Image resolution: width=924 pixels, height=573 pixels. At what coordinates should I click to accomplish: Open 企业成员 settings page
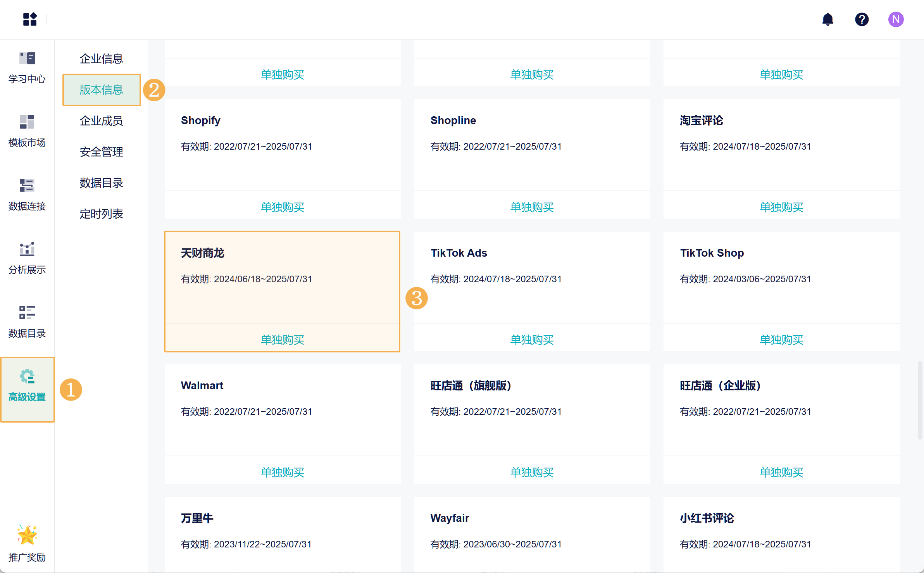(101, 121)
